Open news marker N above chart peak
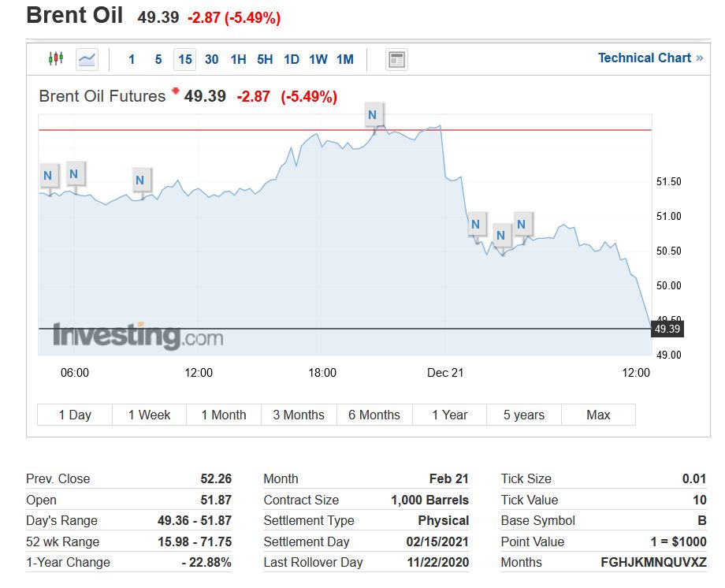725x588 pixels. [373, 115]
